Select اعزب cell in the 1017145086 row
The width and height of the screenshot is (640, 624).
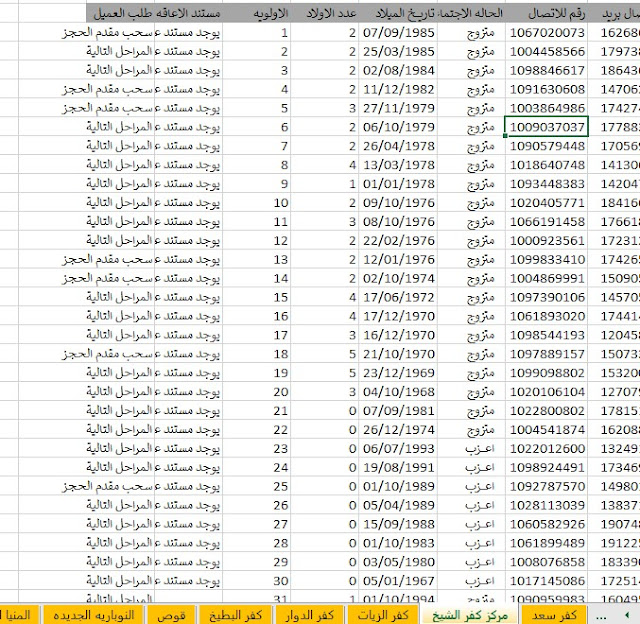(x=471, y=581)
